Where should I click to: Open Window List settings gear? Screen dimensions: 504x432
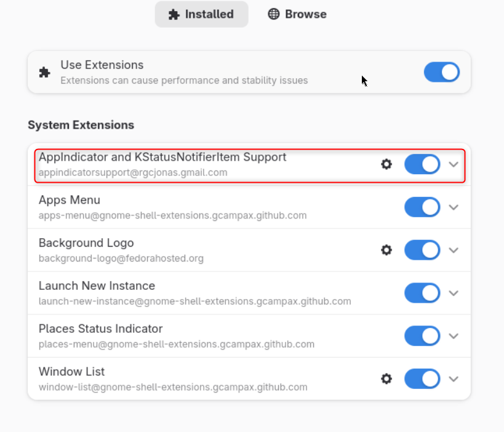[x=386, y=378]
